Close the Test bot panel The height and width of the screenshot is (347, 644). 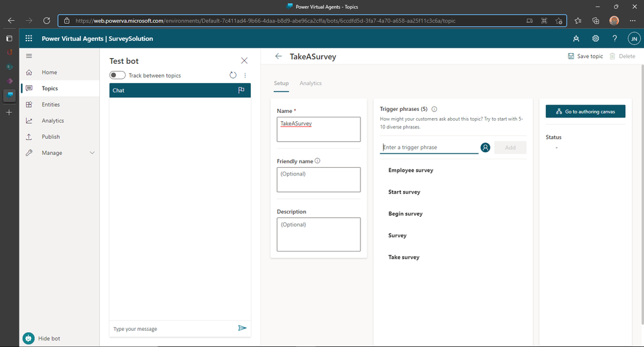[x=244, y=61]
